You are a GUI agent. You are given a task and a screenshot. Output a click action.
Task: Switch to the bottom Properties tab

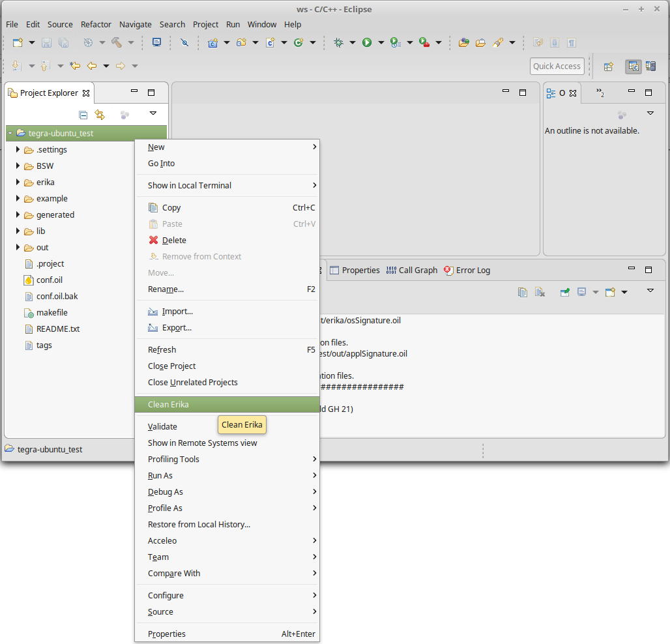[355, 270]
